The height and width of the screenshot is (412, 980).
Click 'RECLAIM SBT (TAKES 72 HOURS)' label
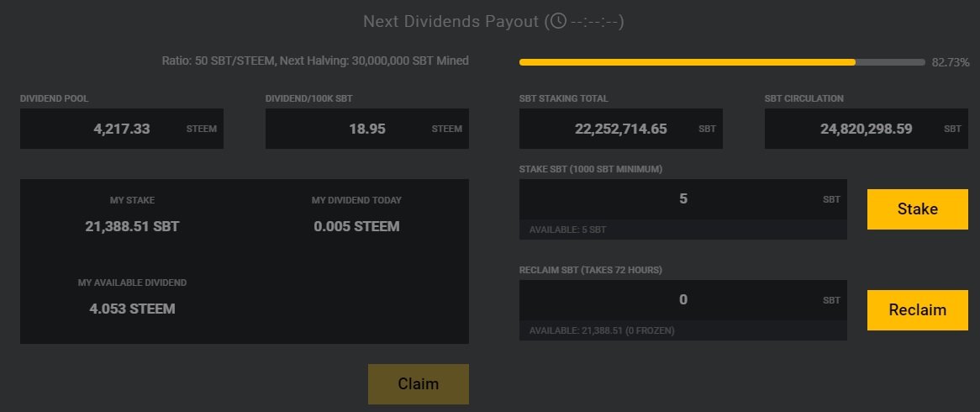(x=591, y=270)
